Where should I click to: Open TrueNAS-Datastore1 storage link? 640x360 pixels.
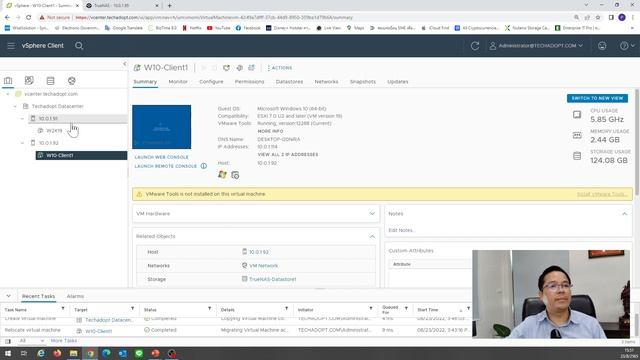click(273, 280)
